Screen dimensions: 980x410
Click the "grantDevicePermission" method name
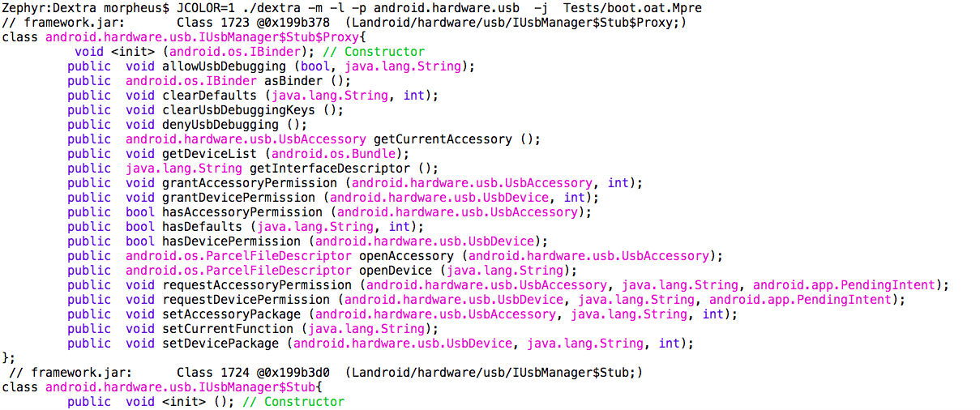click(238, 198)
